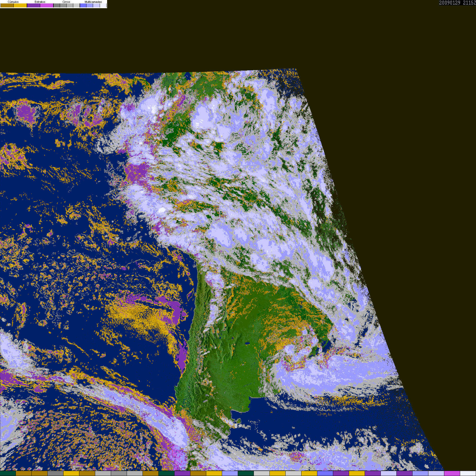Select the Cirros legend label
Screen dimensions: 476x476
[66, 2]
